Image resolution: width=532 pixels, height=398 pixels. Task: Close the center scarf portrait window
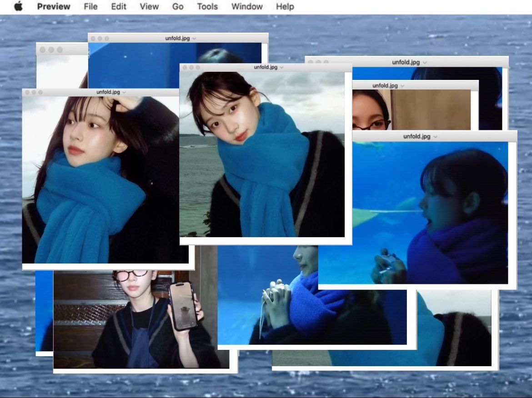pos(185,67)
